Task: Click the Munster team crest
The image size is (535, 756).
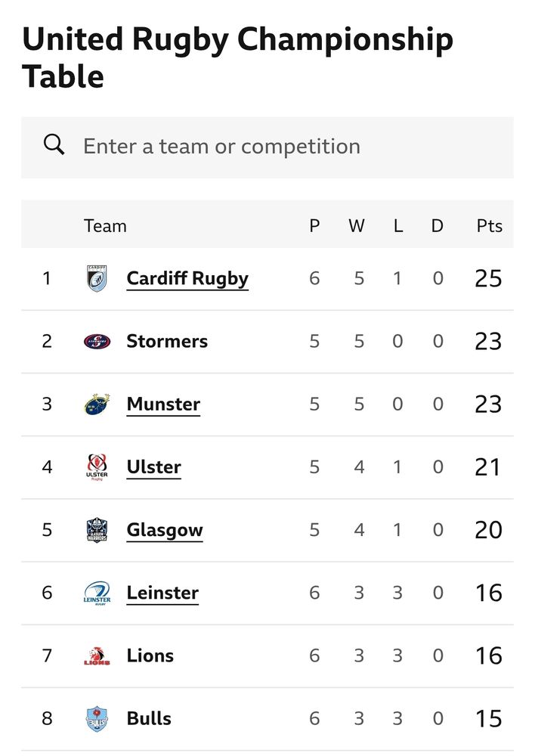Action: pos(97,404)
